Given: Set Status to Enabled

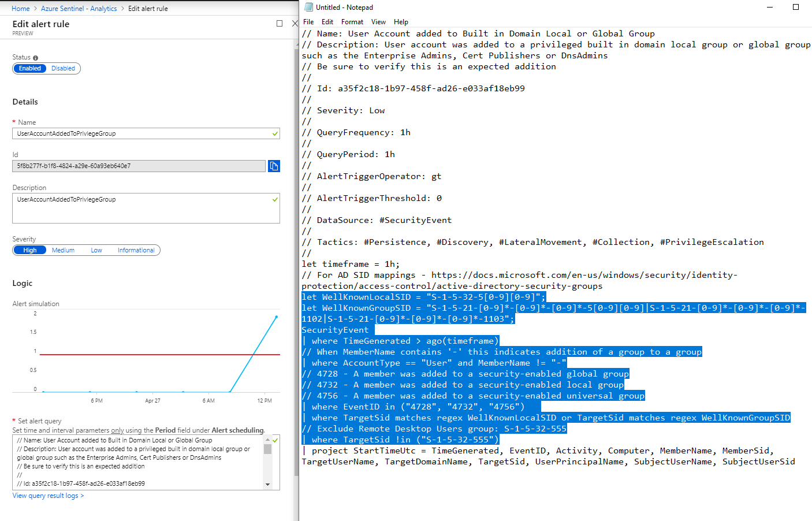Looking at the screenshot, I should (x=30, y=68).
